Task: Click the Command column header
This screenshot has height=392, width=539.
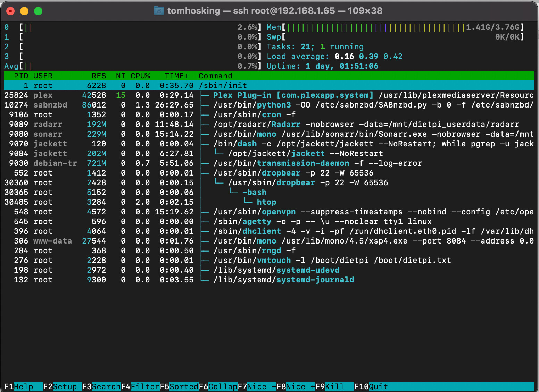Action: [216, 76]
